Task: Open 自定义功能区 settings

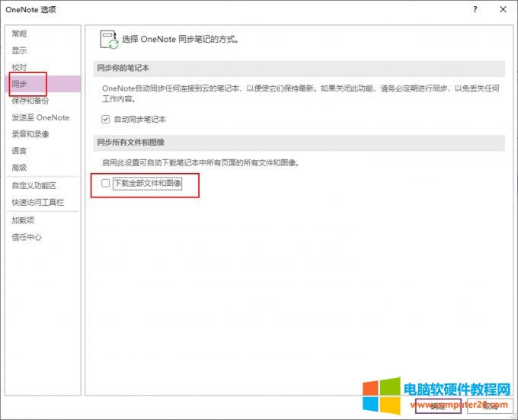Action: click(34, 185)
